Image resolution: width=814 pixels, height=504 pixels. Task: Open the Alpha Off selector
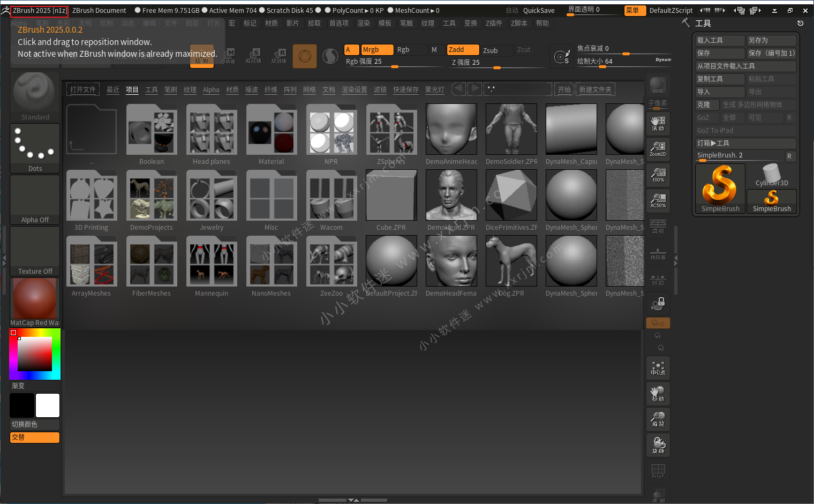point(35,199)
